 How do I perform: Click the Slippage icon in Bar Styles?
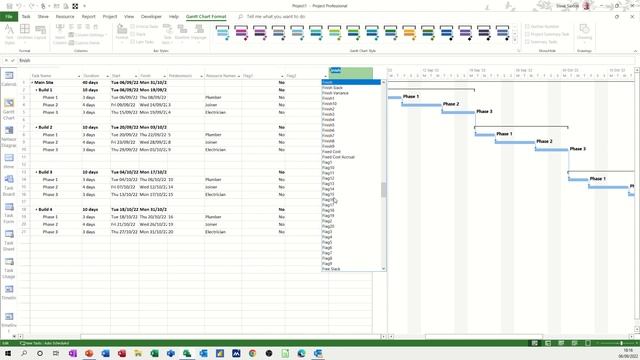click(x=199, y=32)
